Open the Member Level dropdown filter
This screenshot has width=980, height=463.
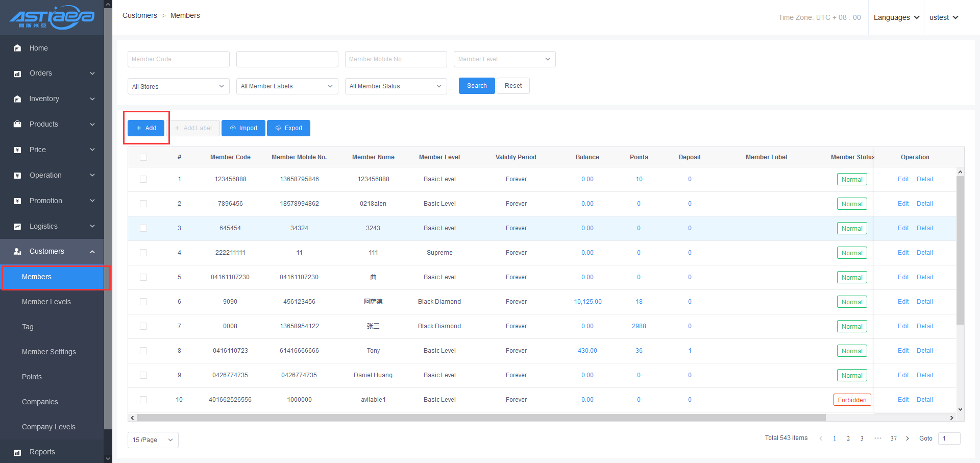coord(504,59)
